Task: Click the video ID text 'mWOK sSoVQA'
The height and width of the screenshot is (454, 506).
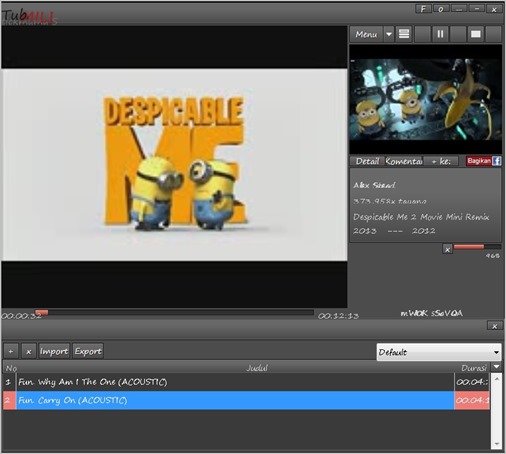Action: pos(431,313)
